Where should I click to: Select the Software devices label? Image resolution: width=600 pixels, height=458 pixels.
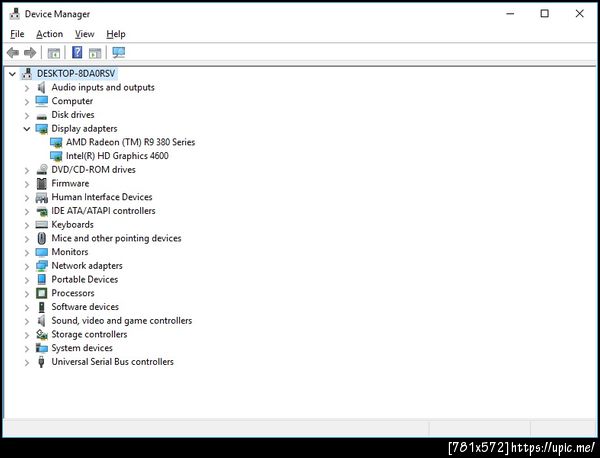pos(85,307)
